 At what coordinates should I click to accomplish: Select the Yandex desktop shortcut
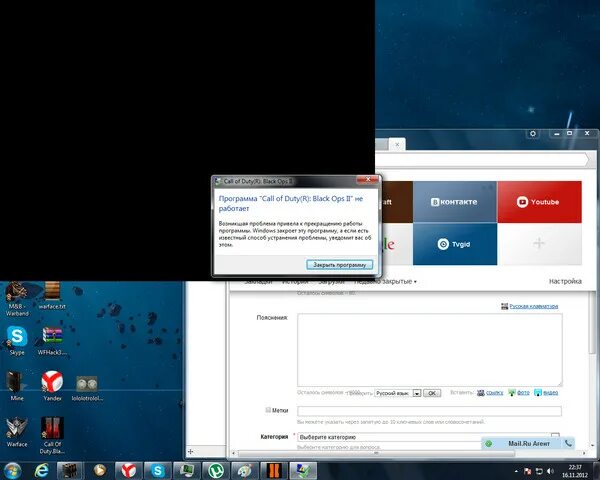click(52, 386)
